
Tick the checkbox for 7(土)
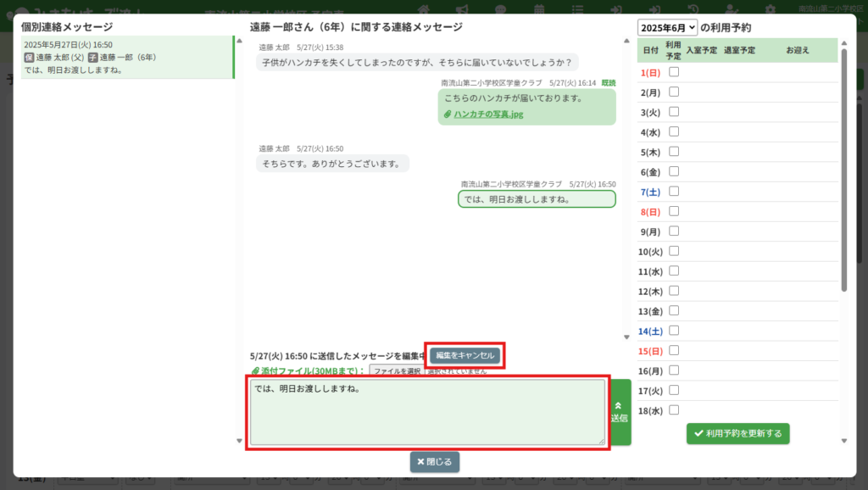point(674,192)
